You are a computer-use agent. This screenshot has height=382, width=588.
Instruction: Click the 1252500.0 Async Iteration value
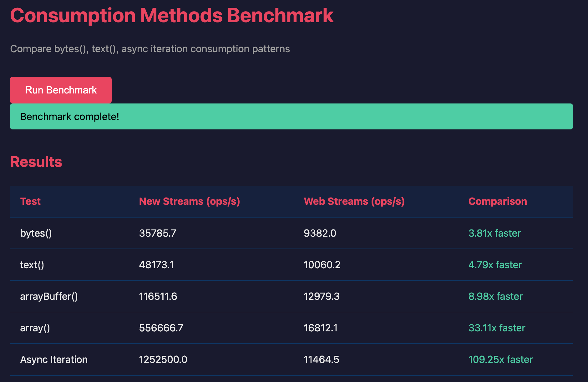163,359
